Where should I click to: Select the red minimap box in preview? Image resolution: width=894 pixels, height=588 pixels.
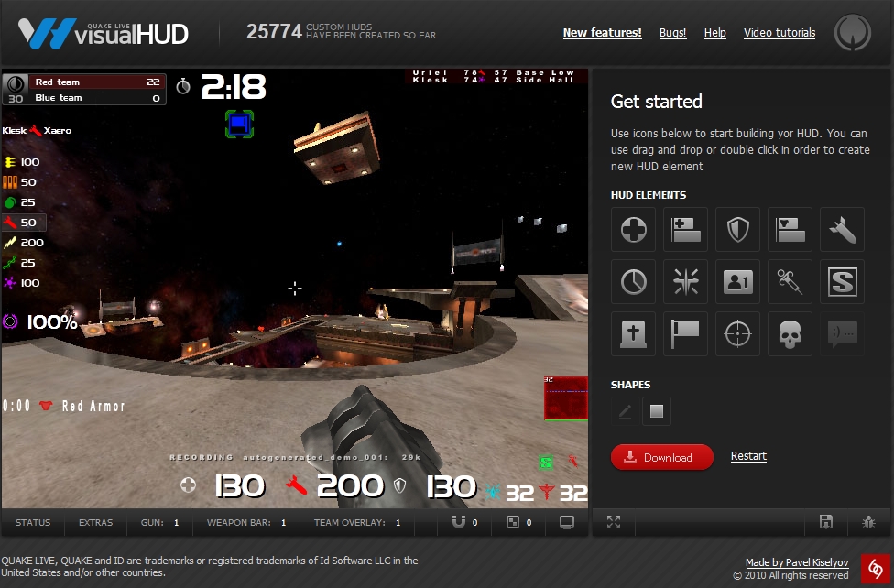coord(565,398)
